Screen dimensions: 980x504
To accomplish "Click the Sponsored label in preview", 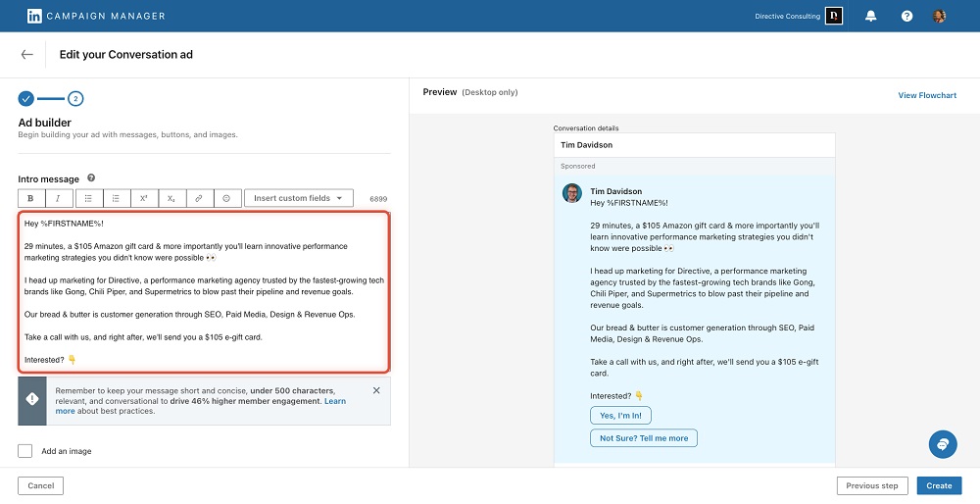I will click(577, 167).
